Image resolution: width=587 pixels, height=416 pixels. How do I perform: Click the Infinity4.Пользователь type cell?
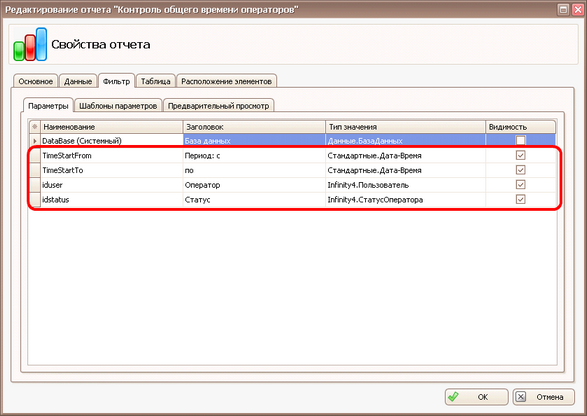tap(405, 185)
